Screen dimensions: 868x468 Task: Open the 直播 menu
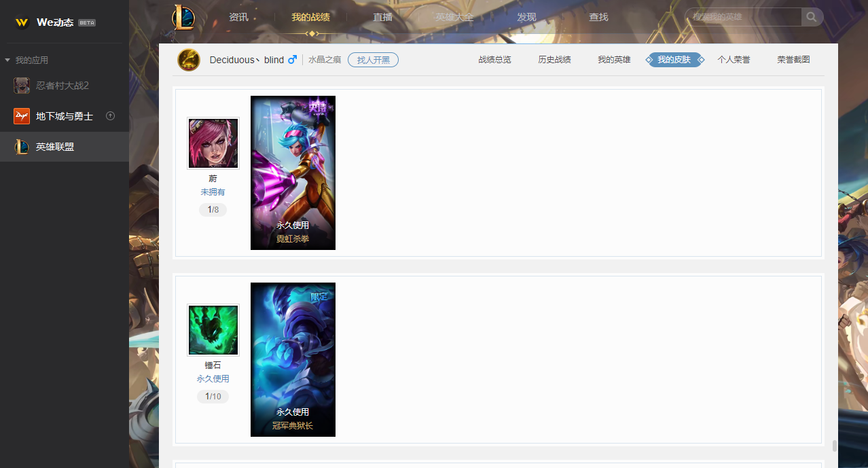pos(383,17)
